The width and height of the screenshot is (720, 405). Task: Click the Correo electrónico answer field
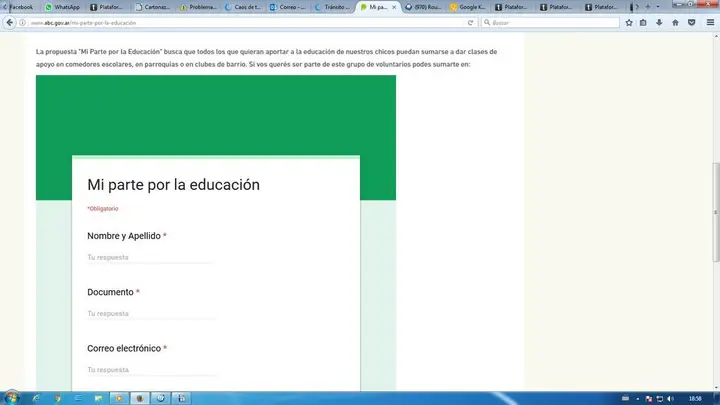click(x=151, y=370)
